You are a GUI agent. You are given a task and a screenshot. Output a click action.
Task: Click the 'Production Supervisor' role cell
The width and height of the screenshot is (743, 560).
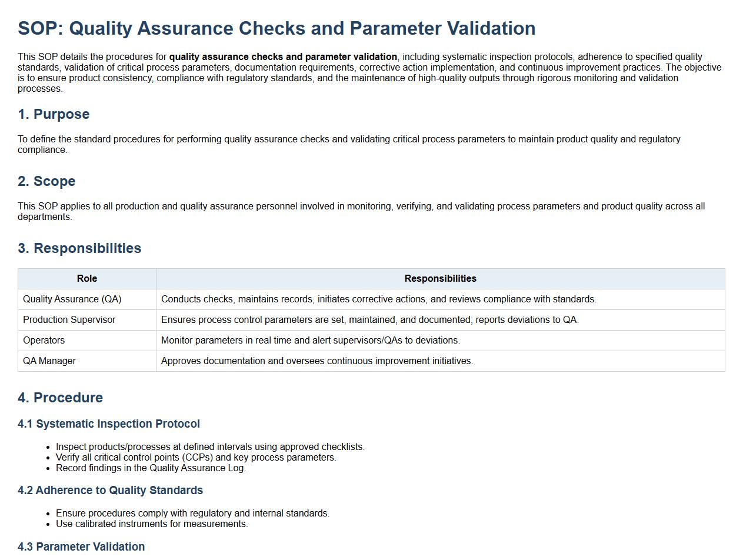click(69, 320)
